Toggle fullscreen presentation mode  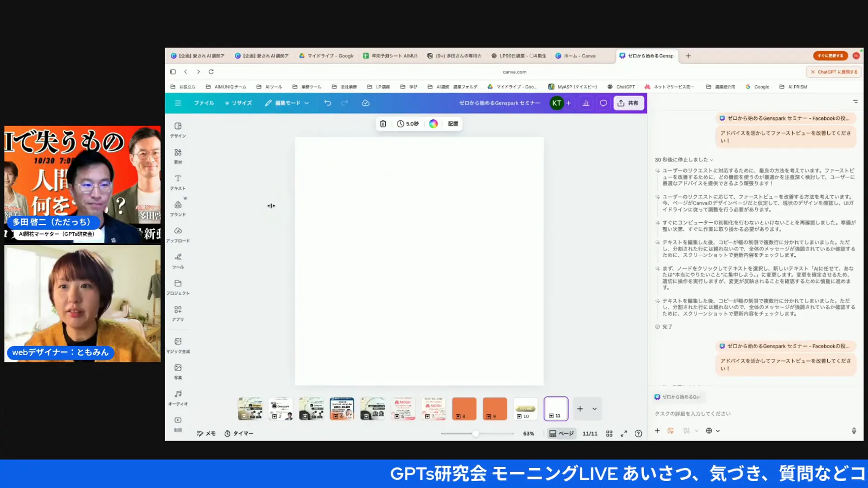[624, 433]
